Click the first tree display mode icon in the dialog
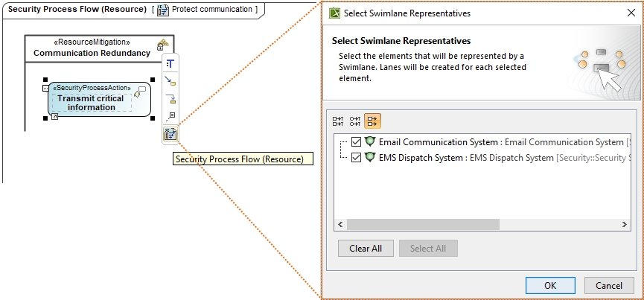 pos(338,120)
